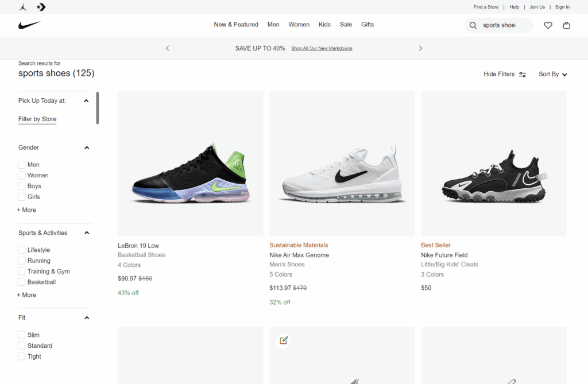Open the Kids menu
The width and height of the screenshot is (588, 384).
click(324, 25)
